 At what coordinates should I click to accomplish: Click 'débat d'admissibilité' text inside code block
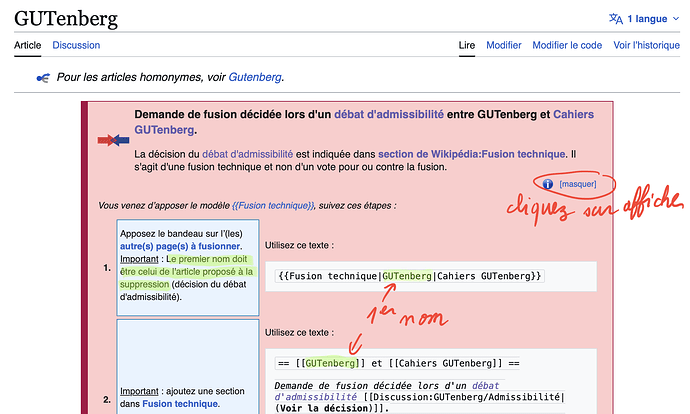387,391
